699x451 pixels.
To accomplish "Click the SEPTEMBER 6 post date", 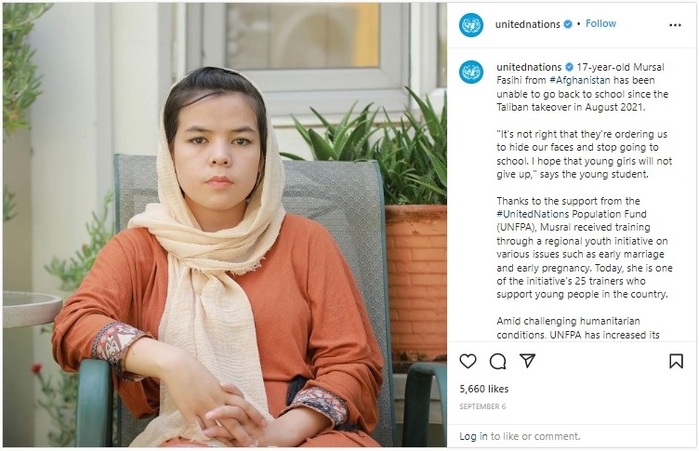I will [x=482, y=406].
